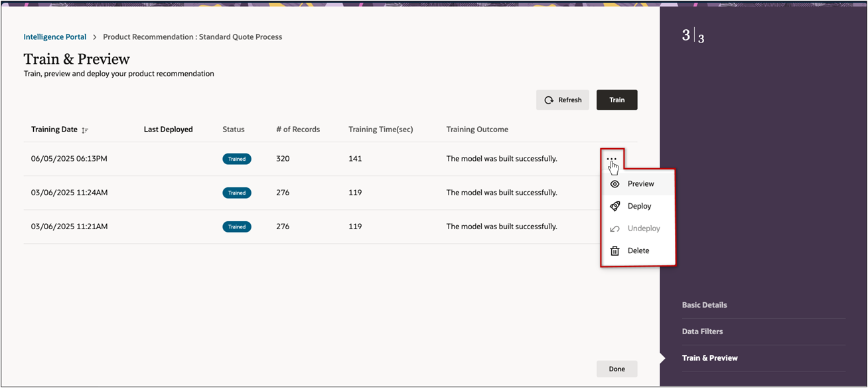
Task: Select the Train & Preview step
Action: pos(709,358)
